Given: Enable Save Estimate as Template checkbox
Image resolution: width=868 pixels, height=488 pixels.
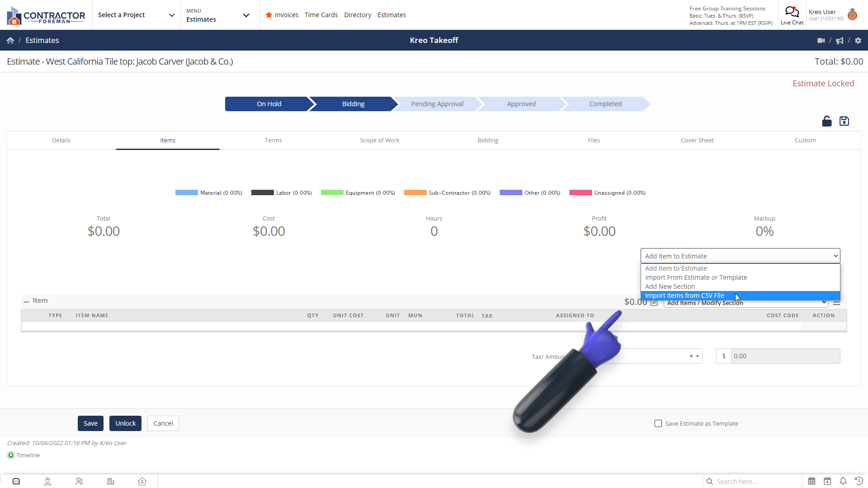Looking at the screenshot, I should (x=658, y=424).
